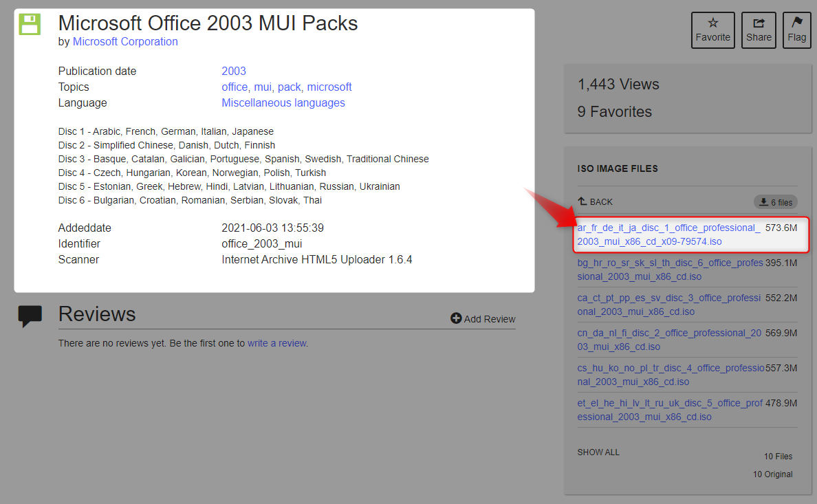Viewport: 817px width, 504px height.
Task: Click the Share icon
Action: click(759, 23)
